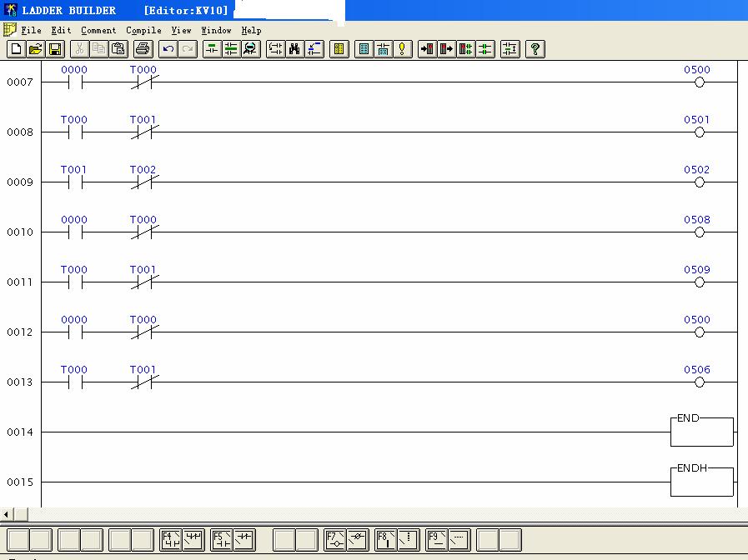Open the View menu

[x=181, y=31]
